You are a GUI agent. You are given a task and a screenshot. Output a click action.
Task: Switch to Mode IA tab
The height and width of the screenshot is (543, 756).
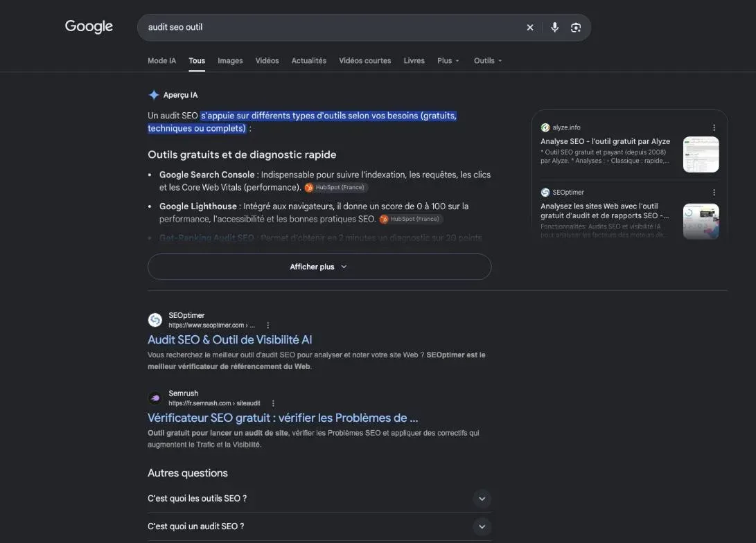coord(162,61)
